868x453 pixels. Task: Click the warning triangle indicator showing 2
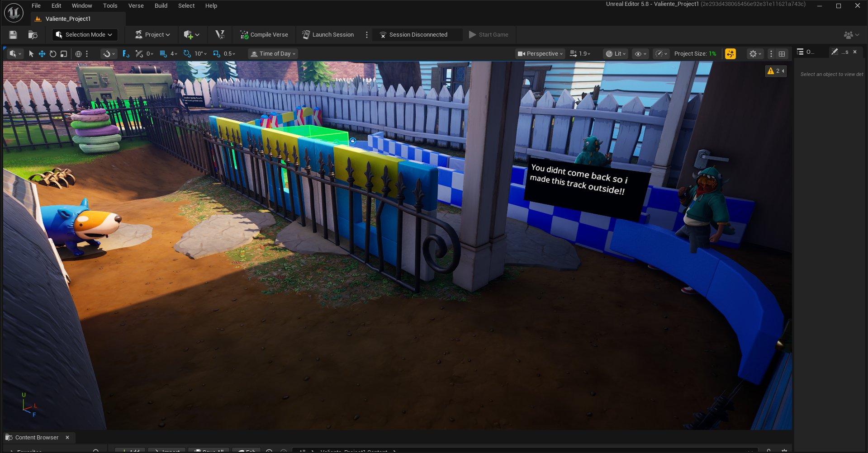776,71
